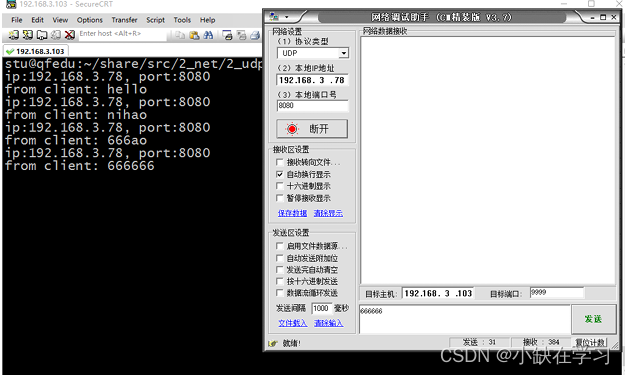Click the 发送 : 31 sent counter
The image size is (625, 375).
click(480, 342)
